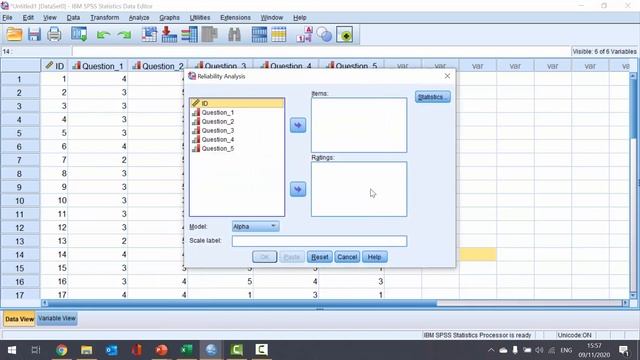Open the File menu
Image resolution: width=640 pixels, height=360 pixels.
pyautogui.click(x=7, y=18)
